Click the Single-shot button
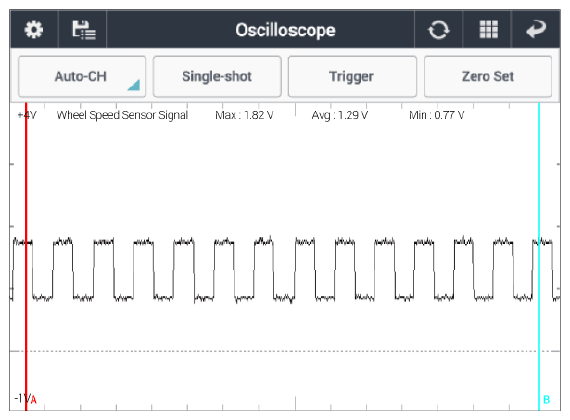 [217, 76]
